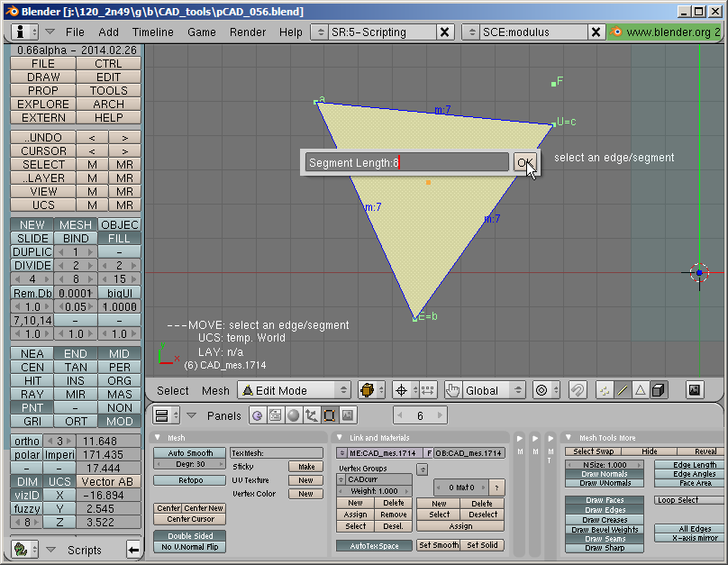Toggle Draw Normals option
This screenshot has height=565, width=728.
(605, 474)
